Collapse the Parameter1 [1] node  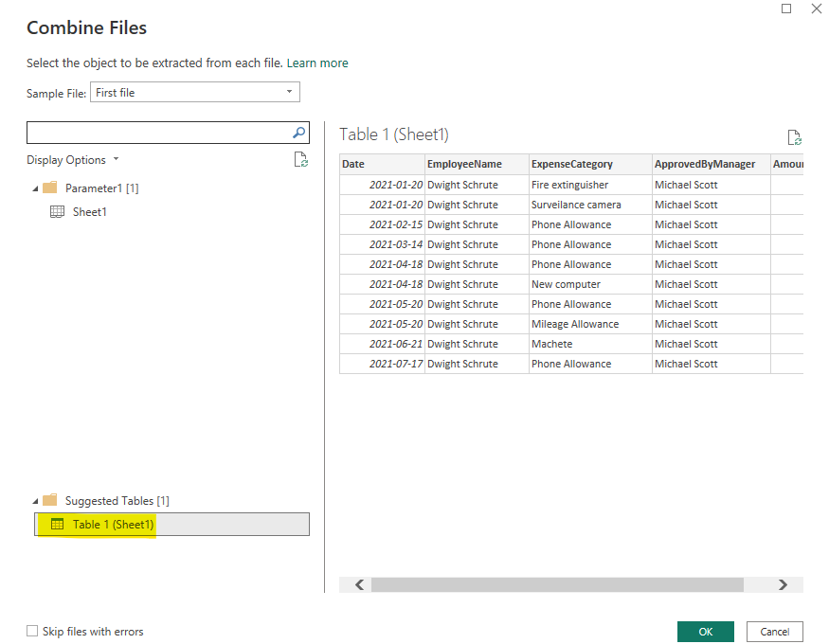[35, 188]
